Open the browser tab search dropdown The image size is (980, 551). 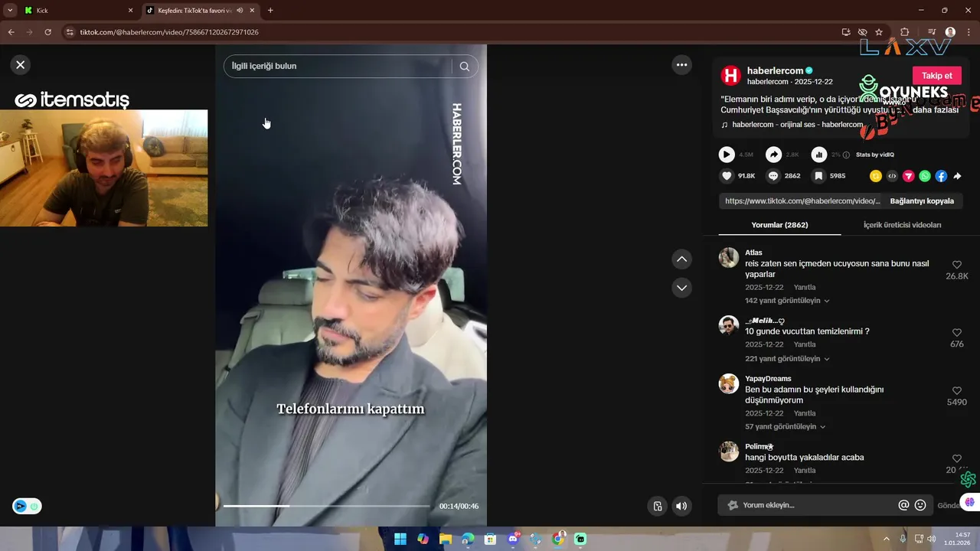(x=10, y=11)
